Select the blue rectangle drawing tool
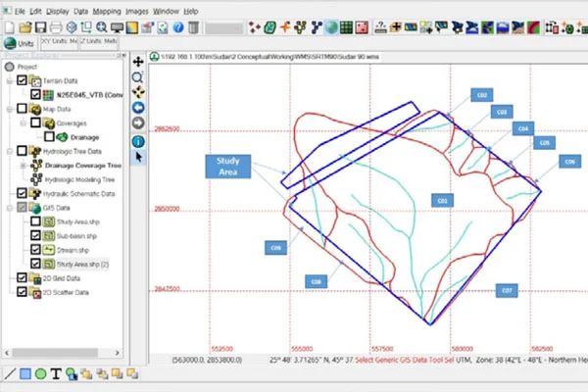Screen dimensions: 588x392 tap(25, 373)
